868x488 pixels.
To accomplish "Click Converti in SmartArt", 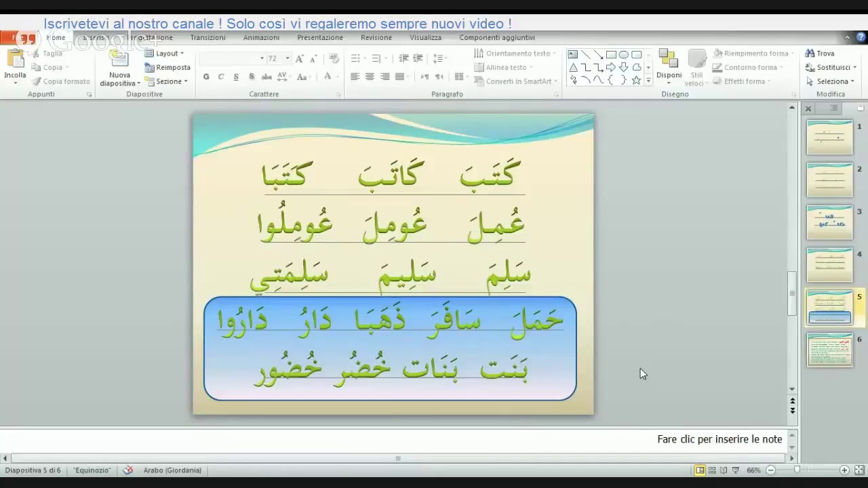I will pos(515,81).
